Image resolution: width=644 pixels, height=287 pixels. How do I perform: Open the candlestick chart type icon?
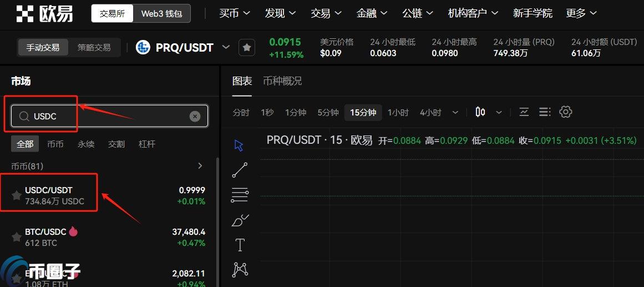pyautogui.click(x=480, y=112)
